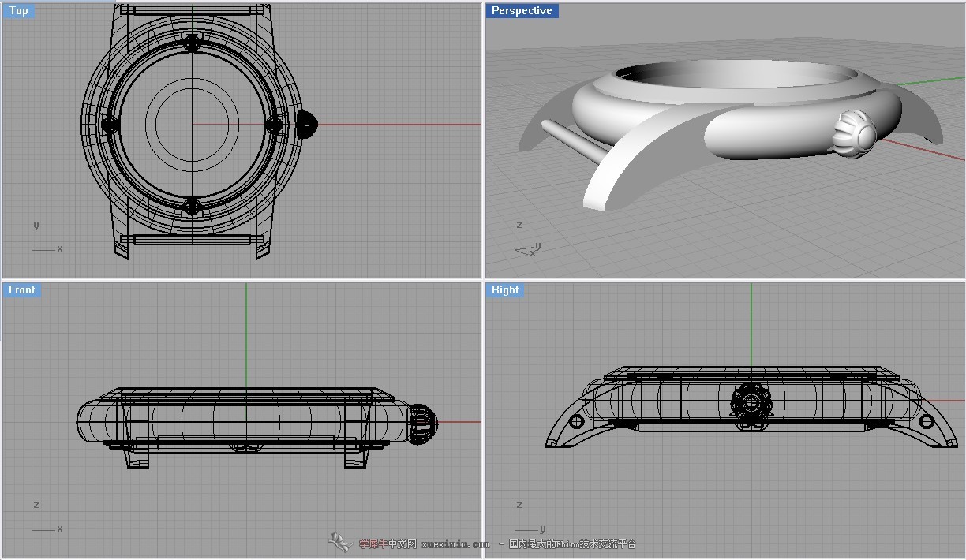Image resolution: width=966 pixels, height=560 pixels.
Task: Activate the Perspective viewport title label
Action: point(522,11)
